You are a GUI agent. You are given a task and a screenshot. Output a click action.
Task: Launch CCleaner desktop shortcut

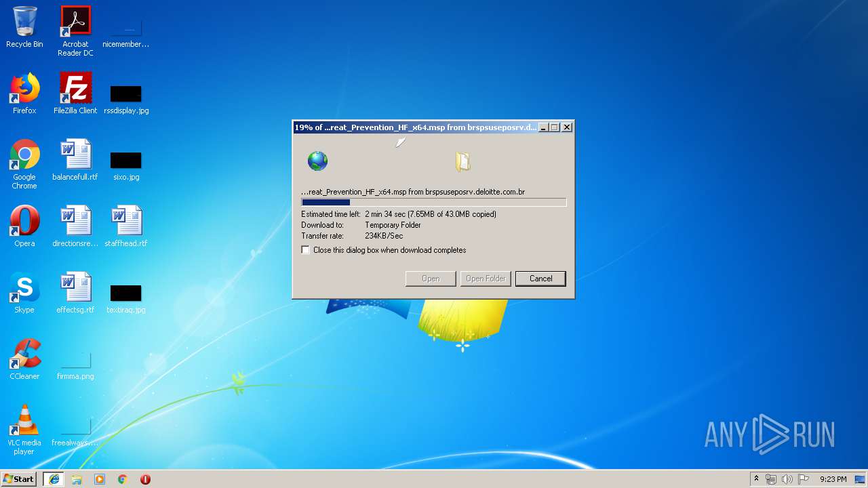24,359
